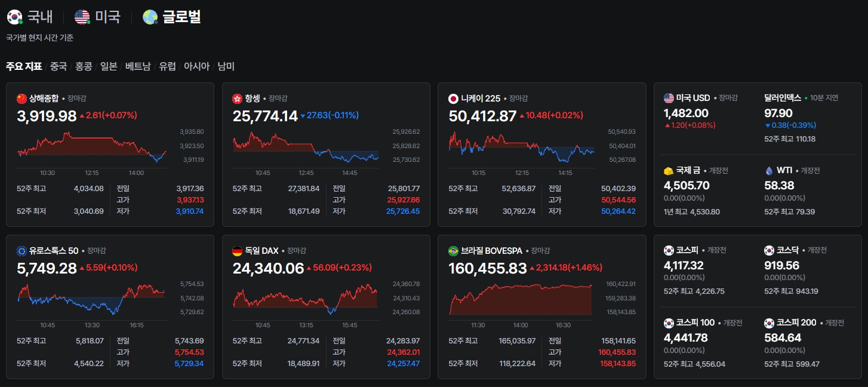Click the 상해종합 intraday chart
The height and width of the screenshot is (387, 868).
coord(92,146)
